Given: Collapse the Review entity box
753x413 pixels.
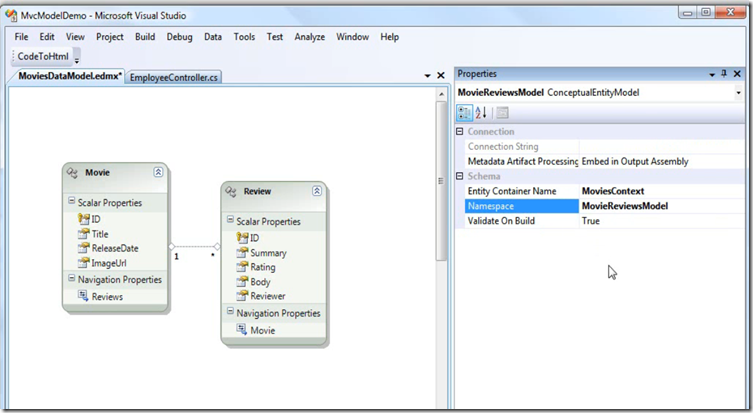Looking at the screenshot, I should click(x=316, y=191).
